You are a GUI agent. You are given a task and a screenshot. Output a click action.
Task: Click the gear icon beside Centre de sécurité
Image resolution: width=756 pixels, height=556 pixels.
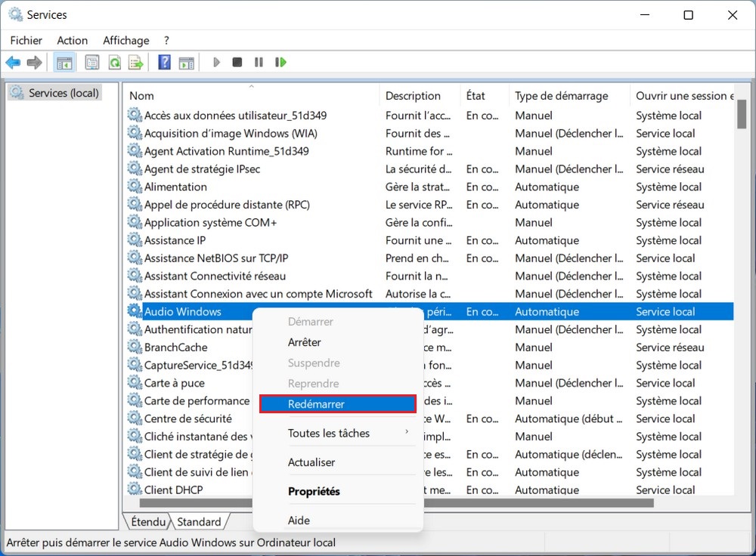135,419
